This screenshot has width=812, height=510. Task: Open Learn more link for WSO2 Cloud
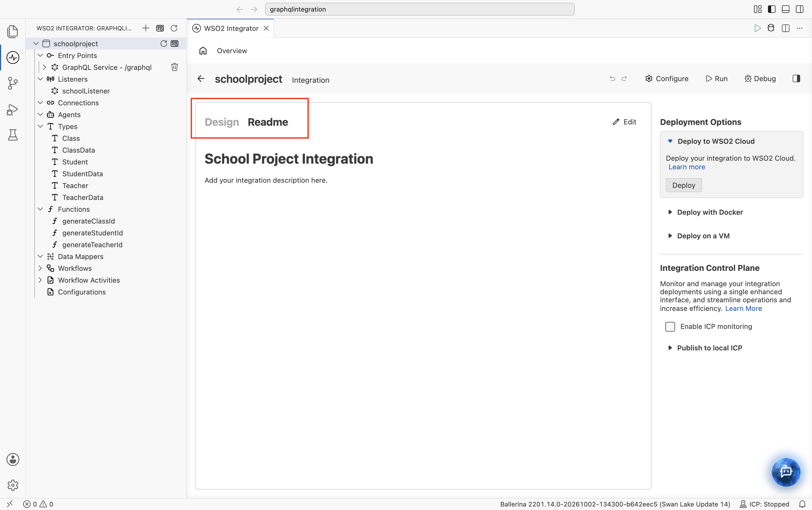pos(687,167)
